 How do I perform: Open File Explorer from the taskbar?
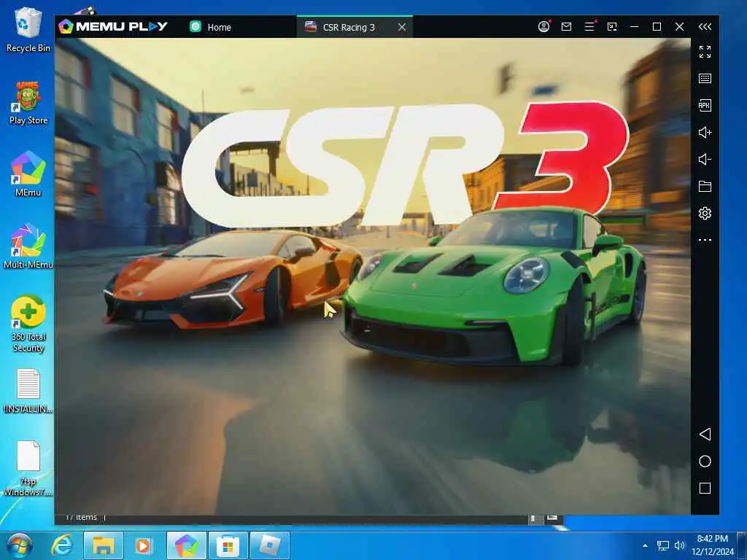(x=104, y=545)
